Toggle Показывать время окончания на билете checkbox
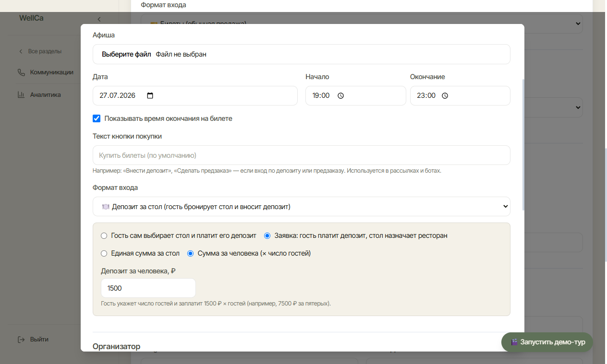Screen dimensions: 607x364 [97, 118]
